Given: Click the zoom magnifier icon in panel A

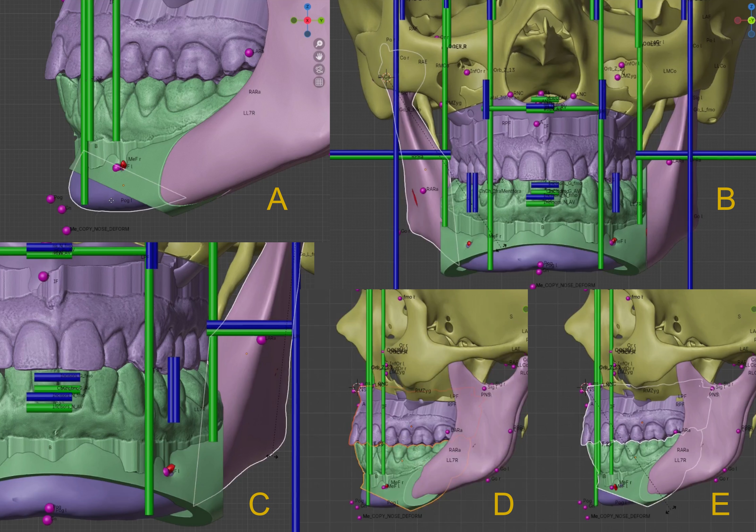Looking at the screenshot, I should pos(319,44).
